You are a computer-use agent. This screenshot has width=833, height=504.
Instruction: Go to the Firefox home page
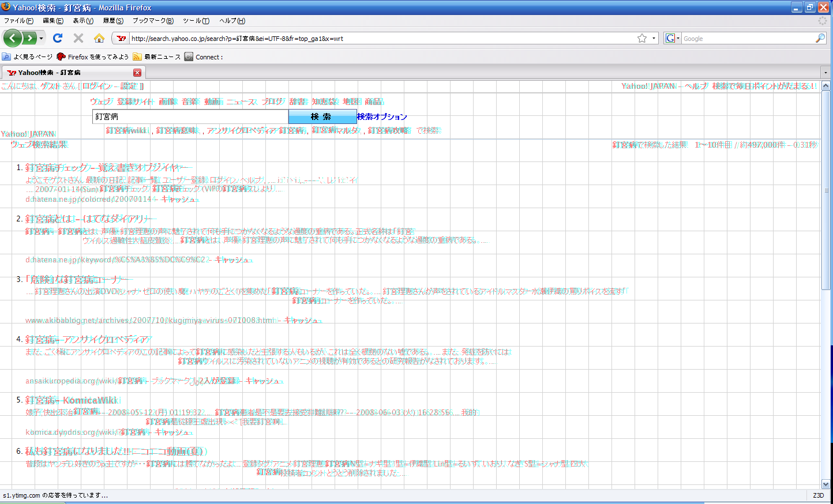(x=99, y=38)
